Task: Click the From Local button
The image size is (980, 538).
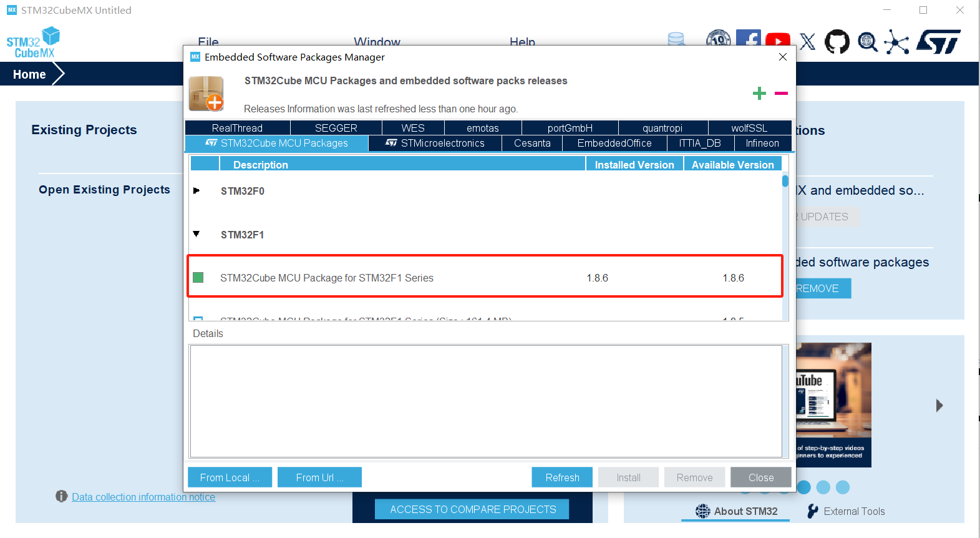Action: coord(230,477)
